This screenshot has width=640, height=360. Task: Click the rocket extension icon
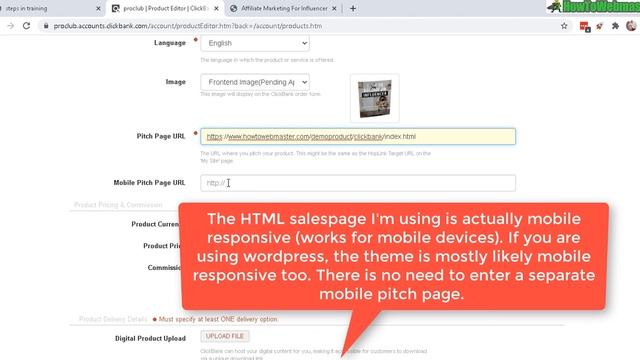(600, 26)
